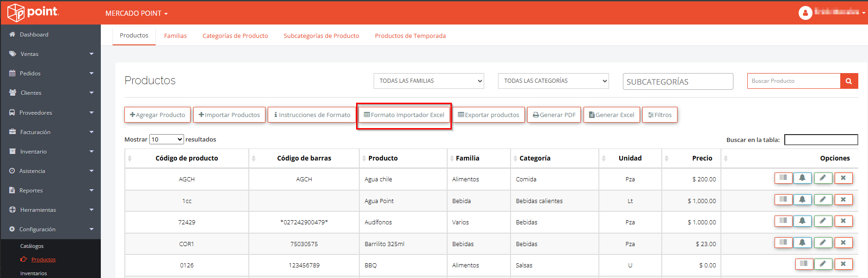The height and width of the screenshot is (278, 868).
Task: Click the Point logo in header
Action: click(x=33, y=12)
